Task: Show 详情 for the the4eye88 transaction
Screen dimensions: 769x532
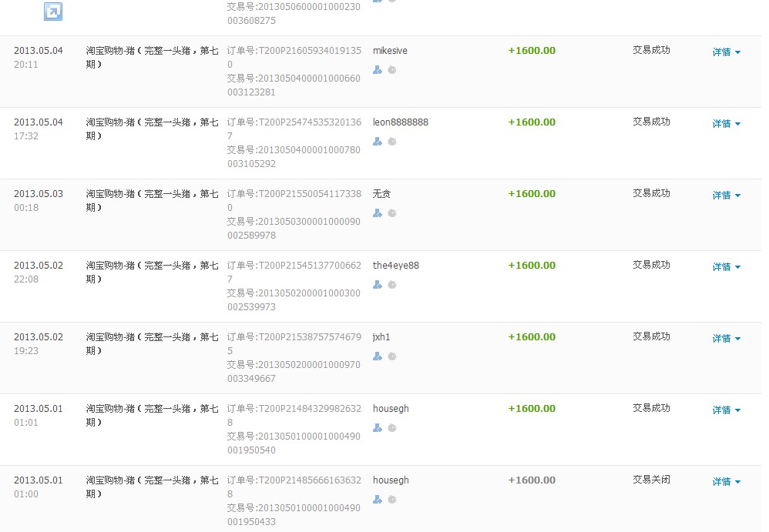Action: [x=726, y=267]
